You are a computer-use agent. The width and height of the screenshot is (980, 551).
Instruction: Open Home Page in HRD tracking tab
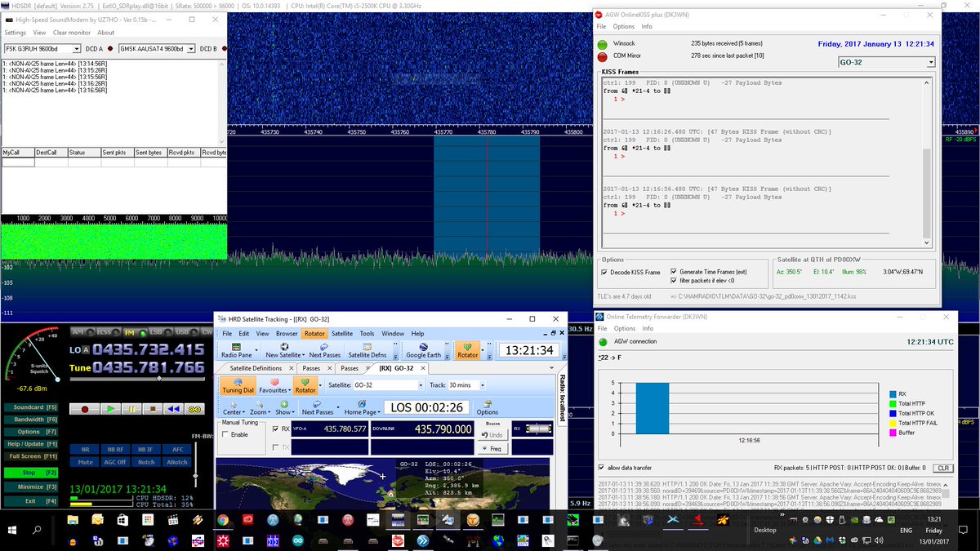click(362, 407)
